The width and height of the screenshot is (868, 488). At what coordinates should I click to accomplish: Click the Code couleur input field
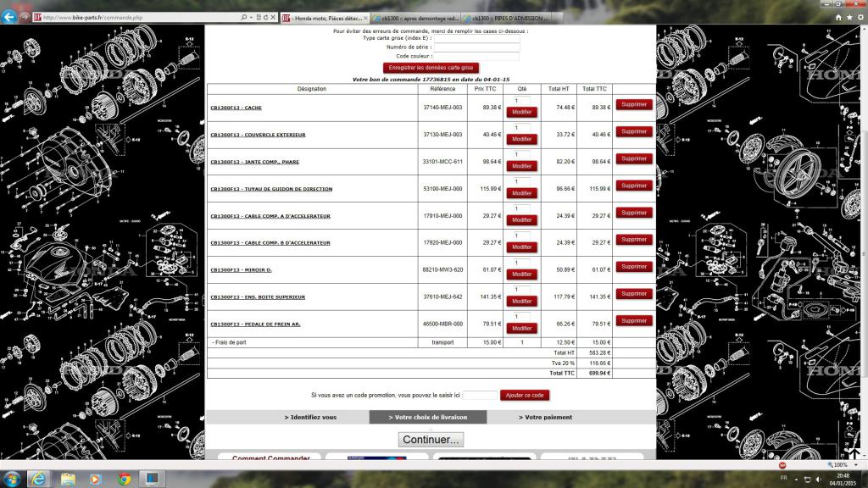click(476, 56)
